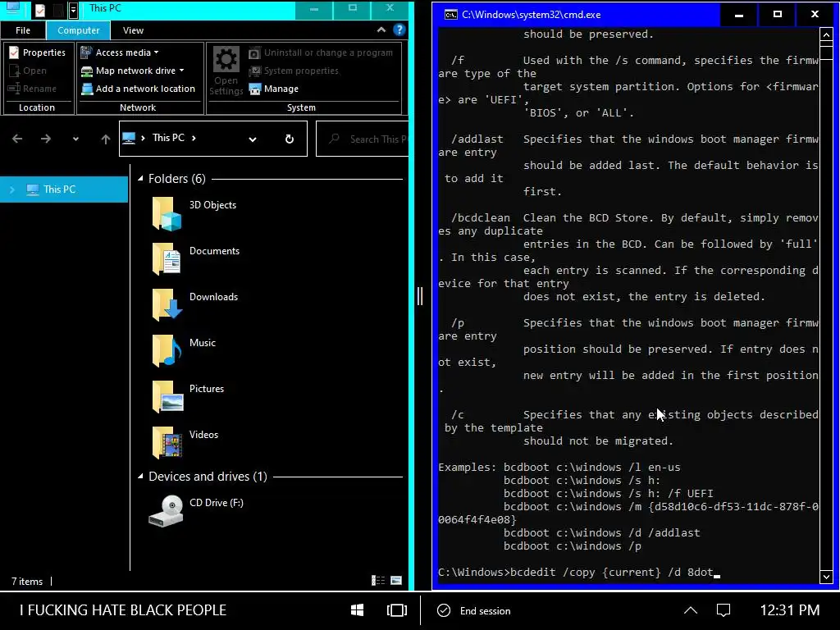
Task: Expand the address bar history dropdown
Action: [253, 139]
